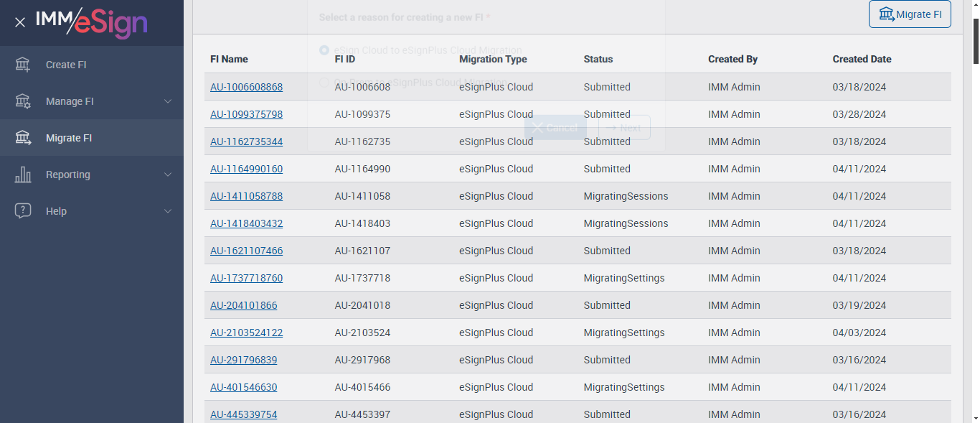Click the Created Date column header
Image resolution: width=980 pixels, height=423 pixels.
coord(862,60)
